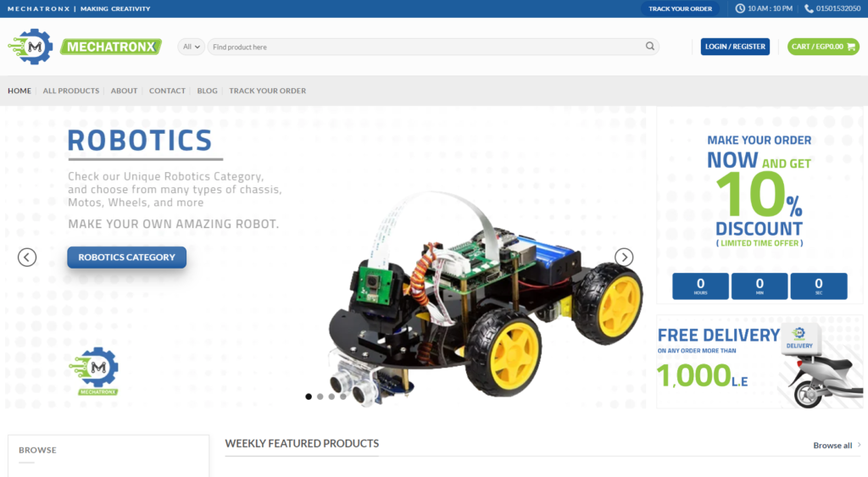Select the fourth slider dot
This screenshot has height=477, width=868.
coord(343,396)
